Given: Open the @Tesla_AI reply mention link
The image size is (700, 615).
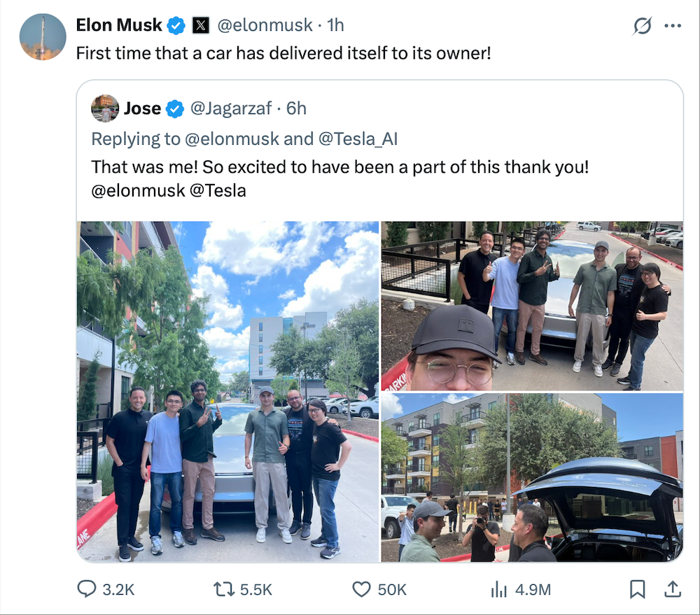Looking at the screenshot, I should (358, 139).
